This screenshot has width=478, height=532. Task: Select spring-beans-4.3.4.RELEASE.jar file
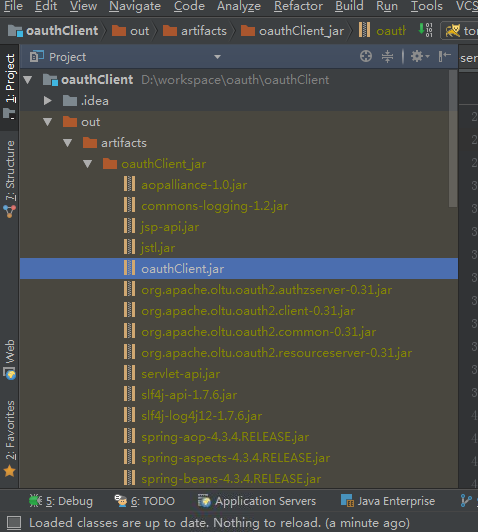231,479
